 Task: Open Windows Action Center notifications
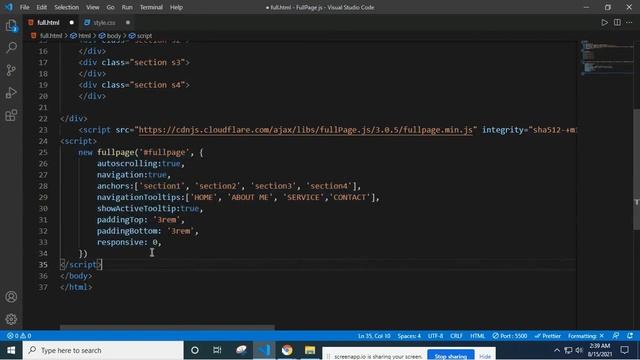coord(624,350)
